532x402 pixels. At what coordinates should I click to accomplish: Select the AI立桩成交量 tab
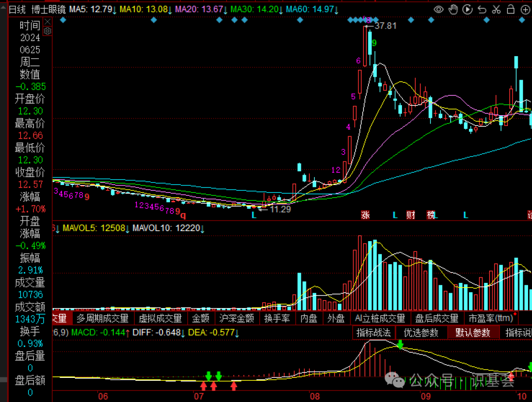point(380,318)
